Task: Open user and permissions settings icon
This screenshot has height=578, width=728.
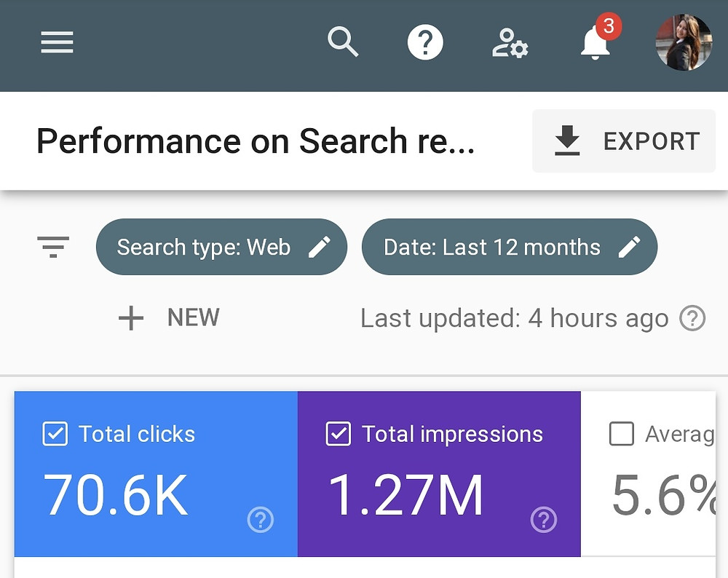Action: coord(510,42)
